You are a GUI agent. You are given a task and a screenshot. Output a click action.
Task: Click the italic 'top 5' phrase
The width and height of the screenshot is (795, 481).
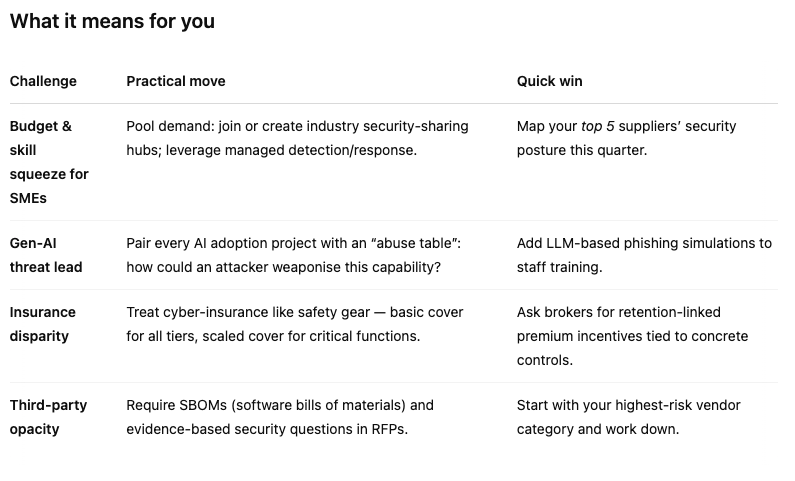coord(597,126)
